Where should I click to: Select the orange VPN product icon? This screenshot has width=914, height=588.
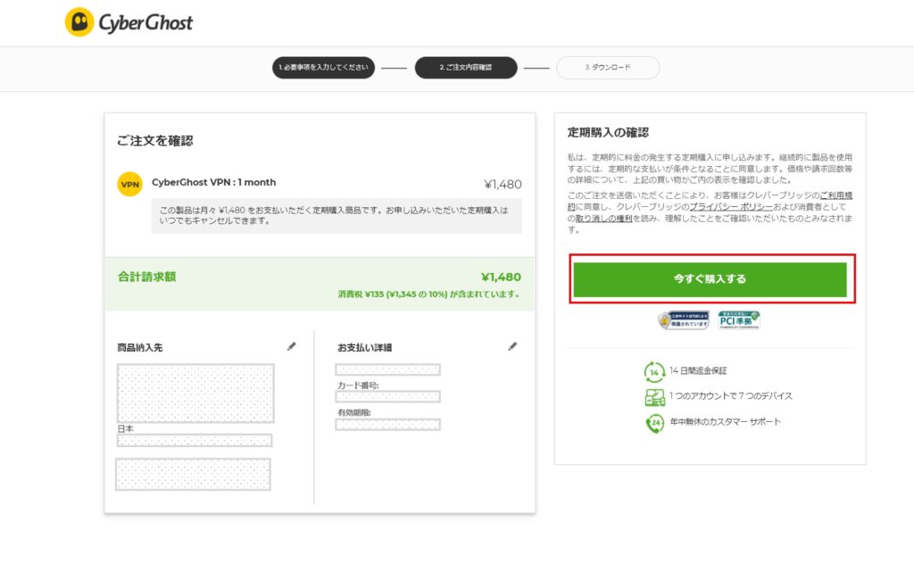[129, 183]
